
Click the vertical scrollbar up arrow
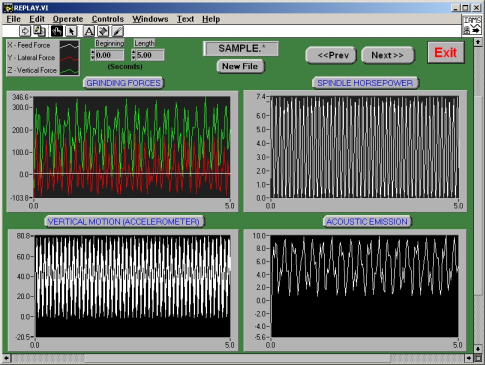click(478, 42)
